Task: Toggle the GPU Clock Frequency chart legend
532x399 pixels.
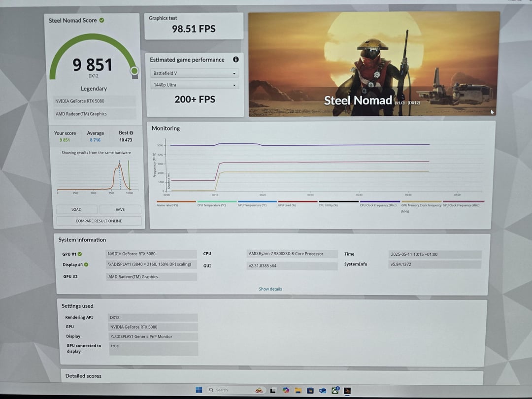Action: pyautogui.click(x=463, y=203)
